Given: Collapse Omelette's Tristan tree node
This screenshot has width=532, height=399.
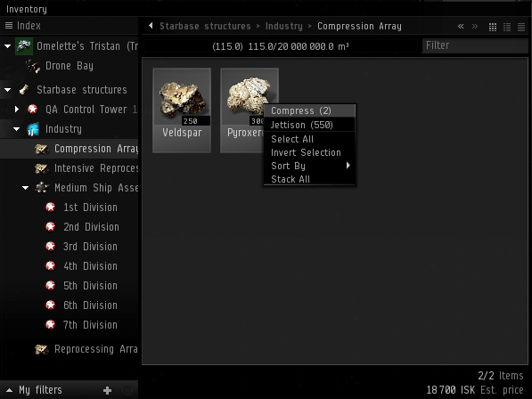Looking at the screenshot, I should (x=7, y=46).
